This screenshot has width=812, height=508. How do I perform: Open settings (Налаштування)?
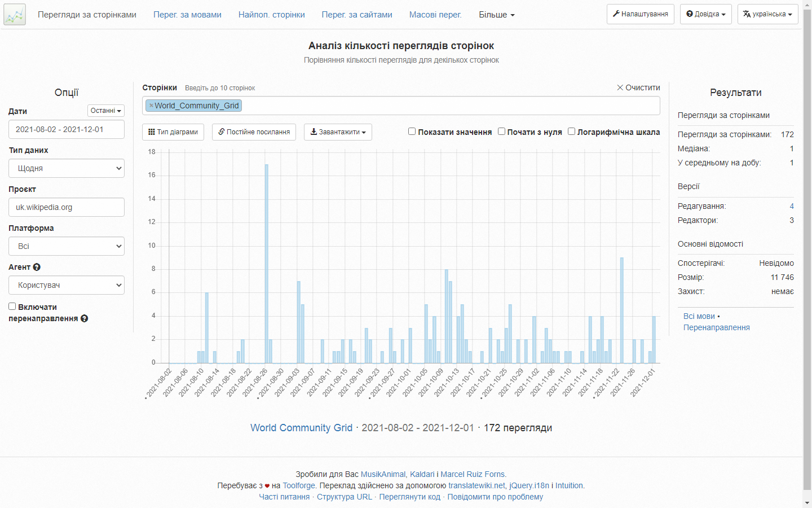(x=641, y=14)
